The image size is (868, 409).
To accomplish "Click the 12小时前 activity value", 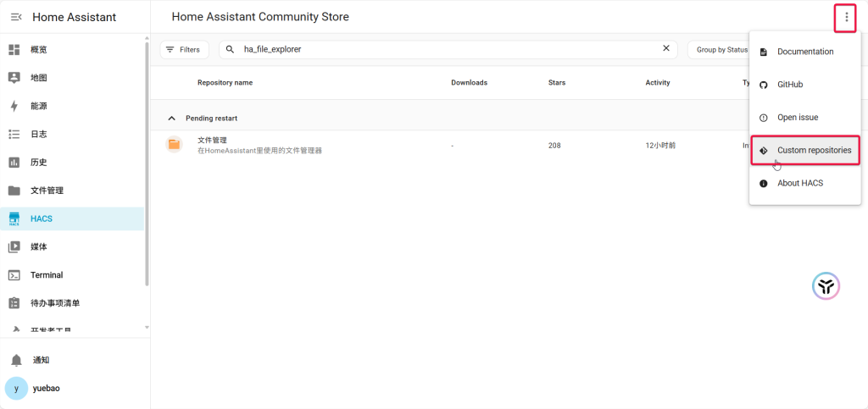I will pos(660,146).
